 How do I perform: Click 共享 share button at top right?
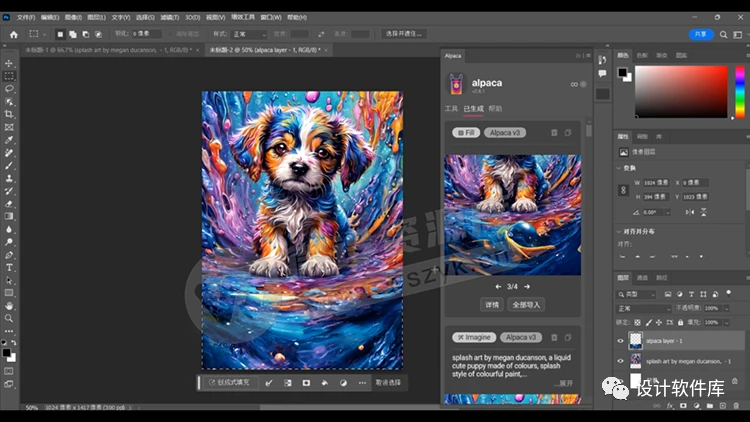coord(701,34)
